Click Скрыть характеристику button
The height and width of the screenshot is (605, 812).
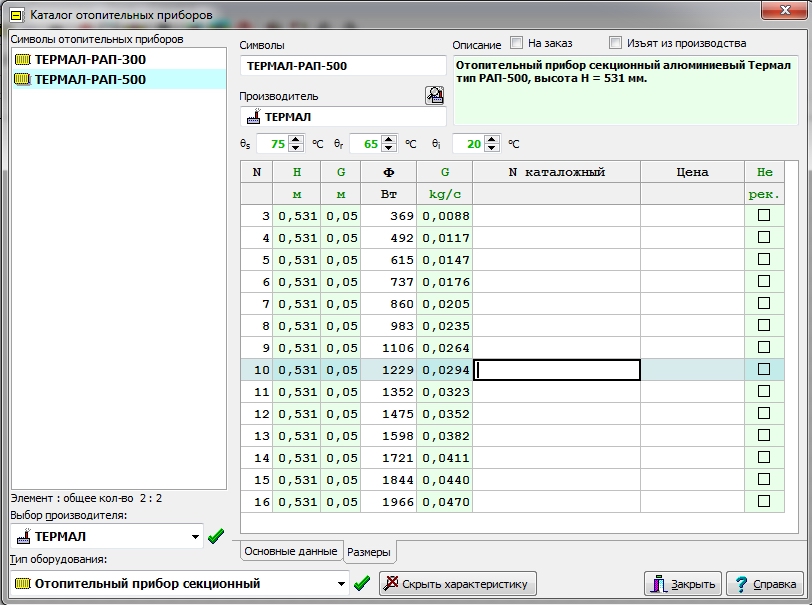(458, 584)
